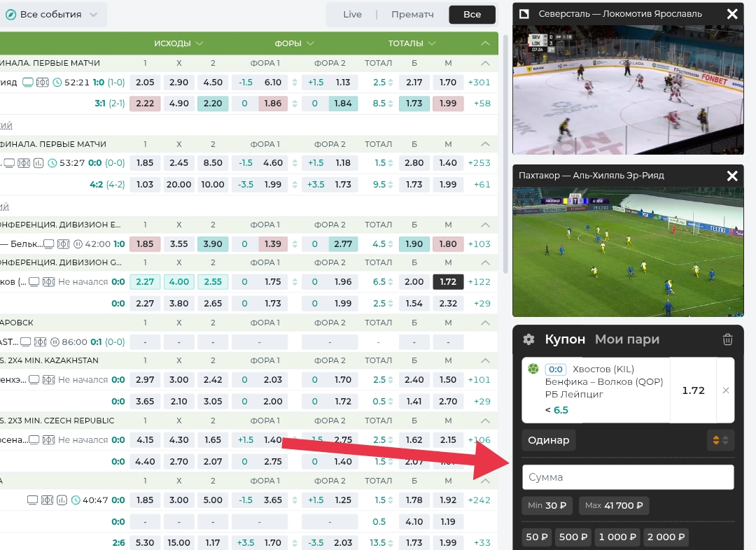Toggle odds change acceptance arrows in coupon
Viewport: 756px width, 550px height.
pyautogui.click(x=720, y=440)
